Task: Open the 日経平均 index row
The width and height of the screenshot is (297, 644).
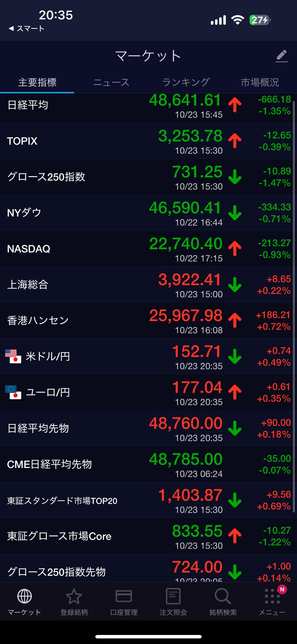Action: [x=28, y=105]
